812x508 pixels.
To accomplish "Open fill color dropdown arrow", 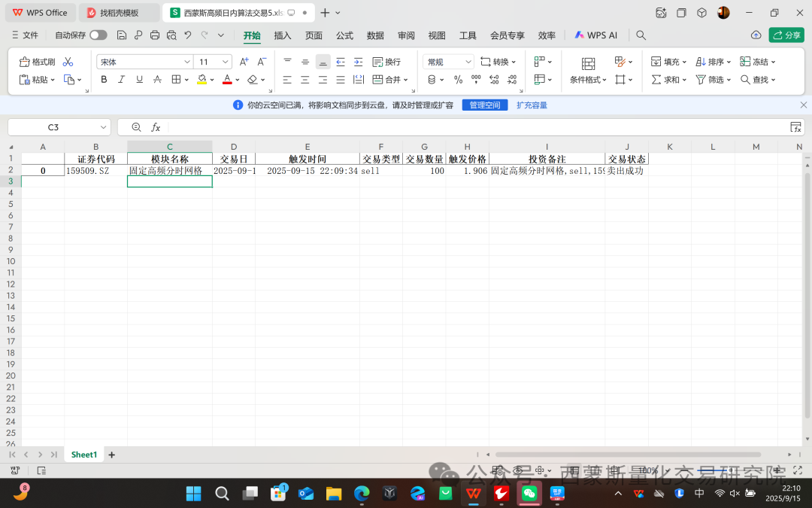I will pos(212,80).
